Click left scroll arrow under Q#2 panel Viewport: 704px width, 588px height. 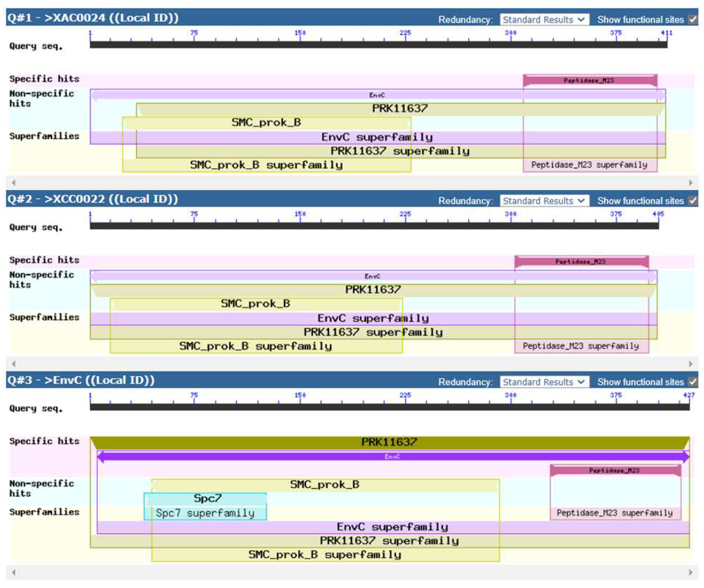click(13, 364)
